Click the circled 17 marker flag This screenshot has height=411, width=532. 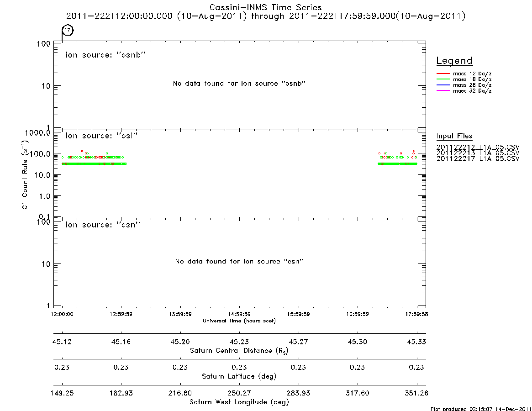tap(68, 30)
